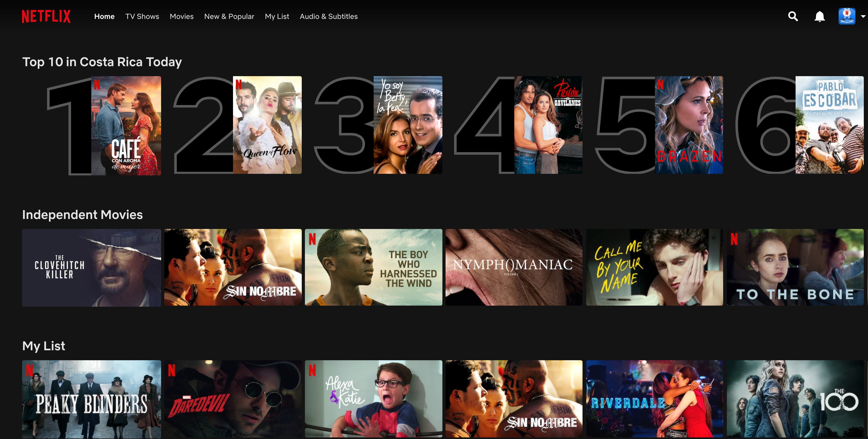Viewport: 868px width, 439px height.
Task: Click the My List row heading
Action: point(44,346)
